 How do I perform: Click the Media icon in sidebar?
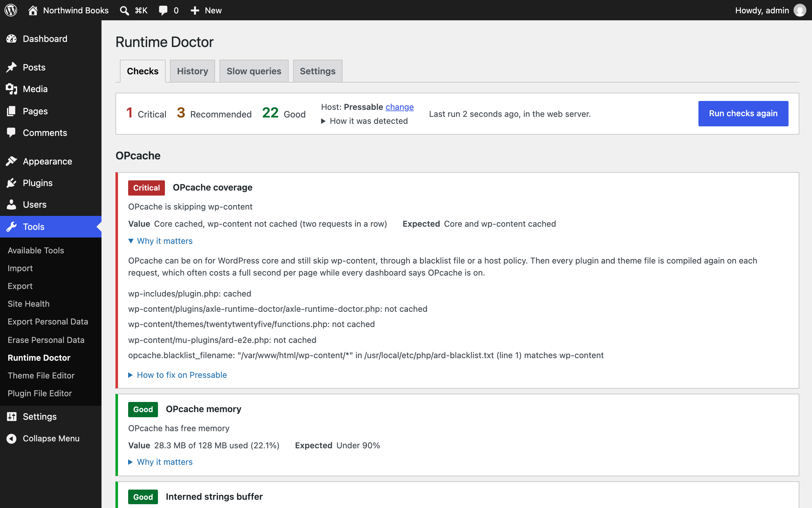[11, 89]
